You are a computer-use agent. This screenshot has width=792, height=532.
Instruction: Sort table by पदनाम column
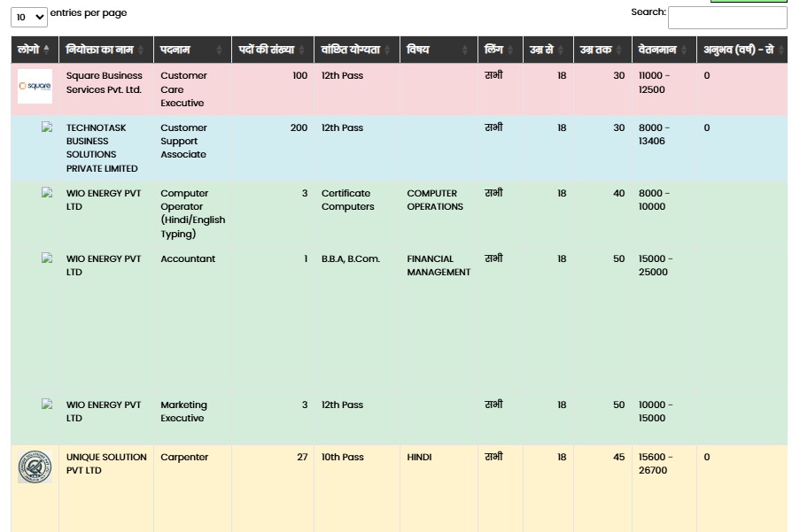[192, 50]
